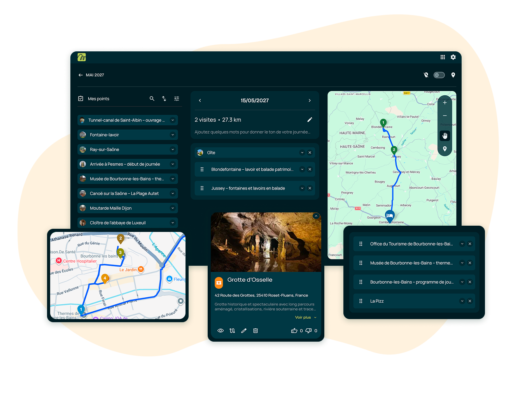Open settings gear in top bar

pos(453,57)
